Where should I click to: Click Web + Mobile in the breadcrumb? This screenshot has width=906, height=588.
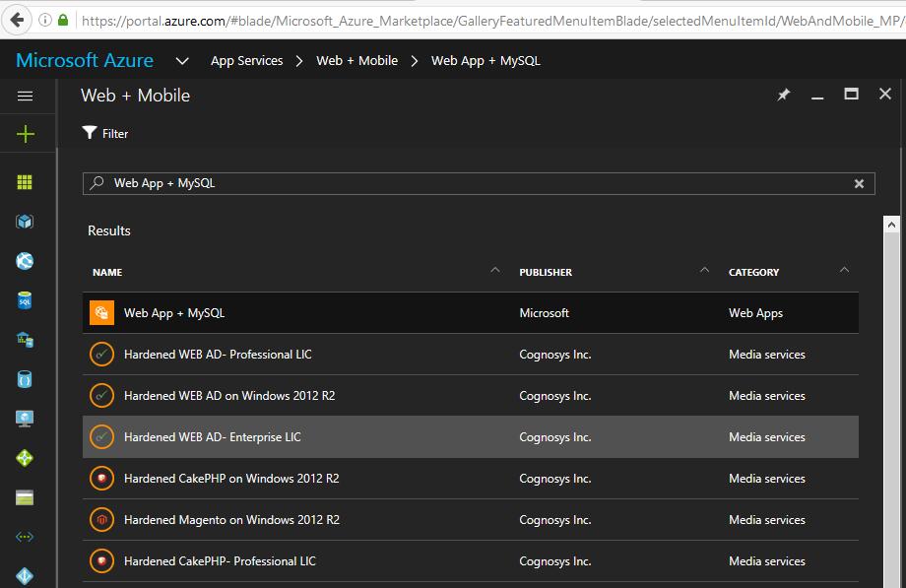tap(357, 61)
